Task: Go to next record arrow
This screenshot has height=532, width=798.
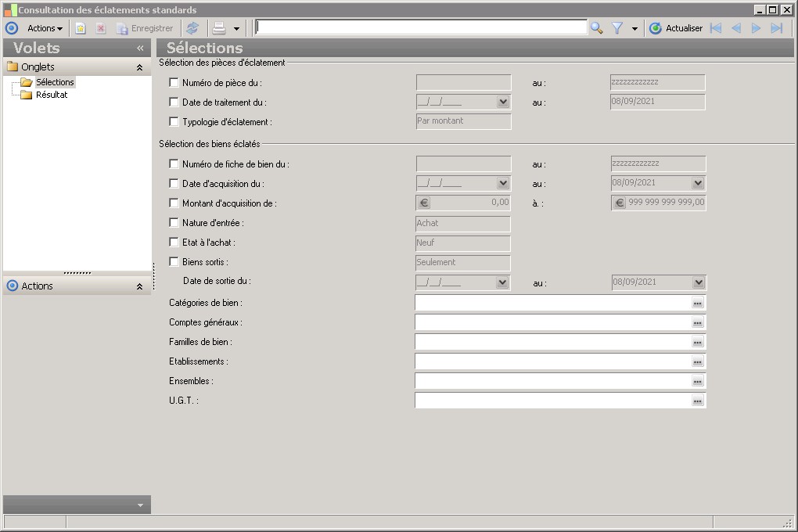Action: (757, 28)
